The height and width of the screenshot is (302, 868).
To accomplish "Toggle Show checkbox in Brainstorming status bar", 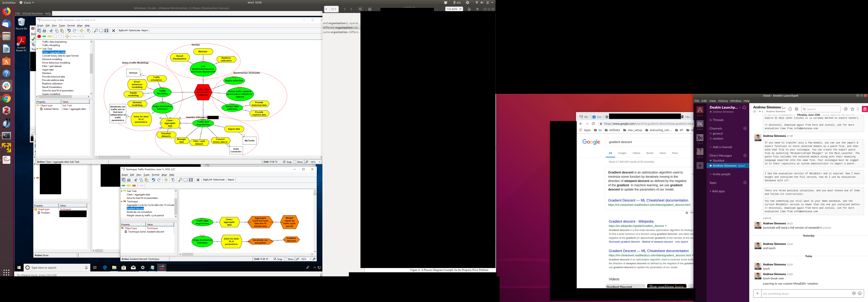I will tap(295, 162).
